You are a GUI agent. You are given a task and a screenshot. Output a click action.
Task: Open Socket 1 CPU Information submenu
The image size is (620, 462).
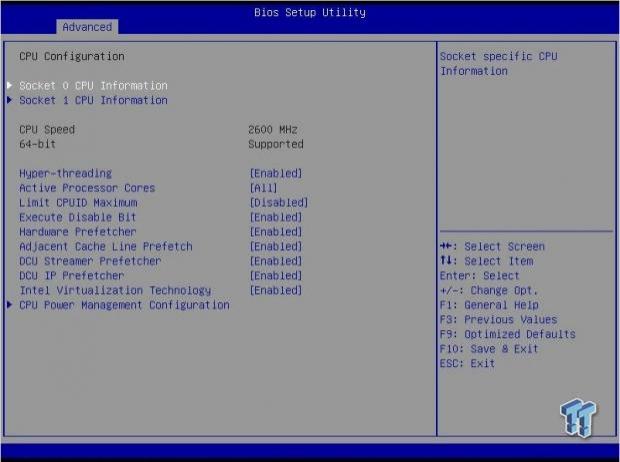point(93,100)
